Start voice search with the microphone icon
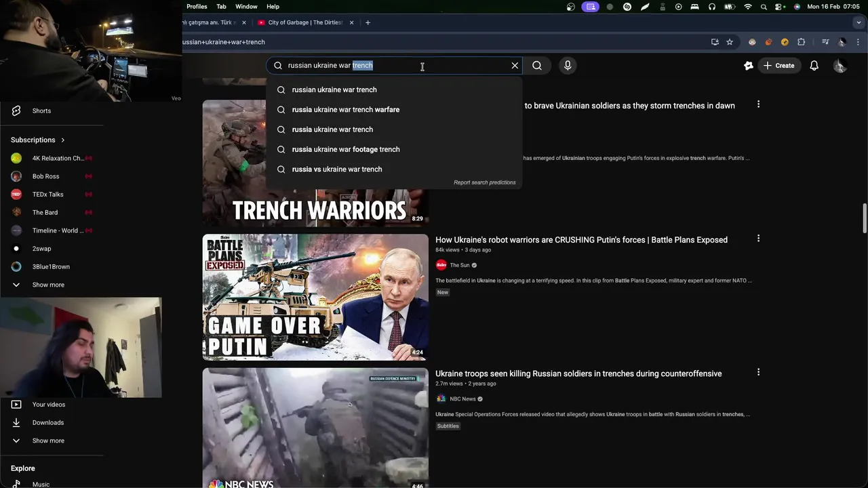 click(568, 66)
